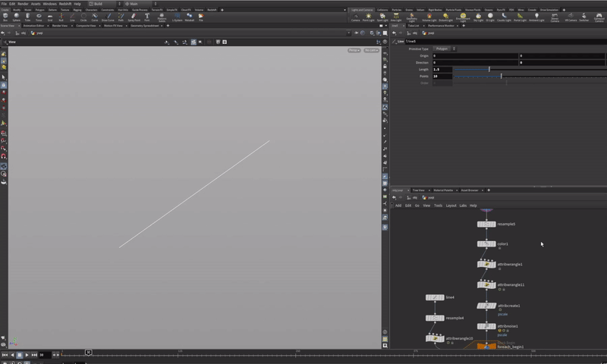607x364 pixels.
Task: Select the Box shelf tool
Action: (x=5, y=17)
